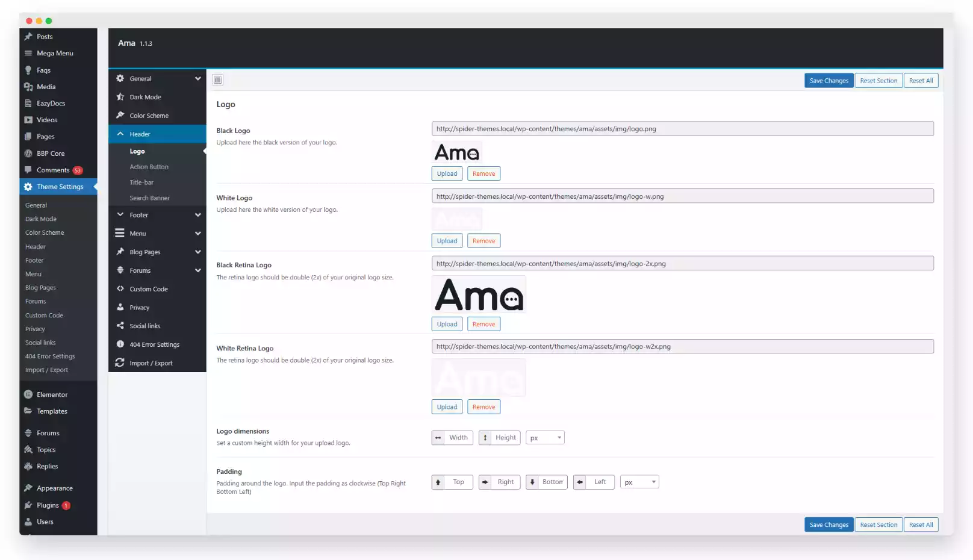Click Remove under White Retina Logo

coord(483,407)
